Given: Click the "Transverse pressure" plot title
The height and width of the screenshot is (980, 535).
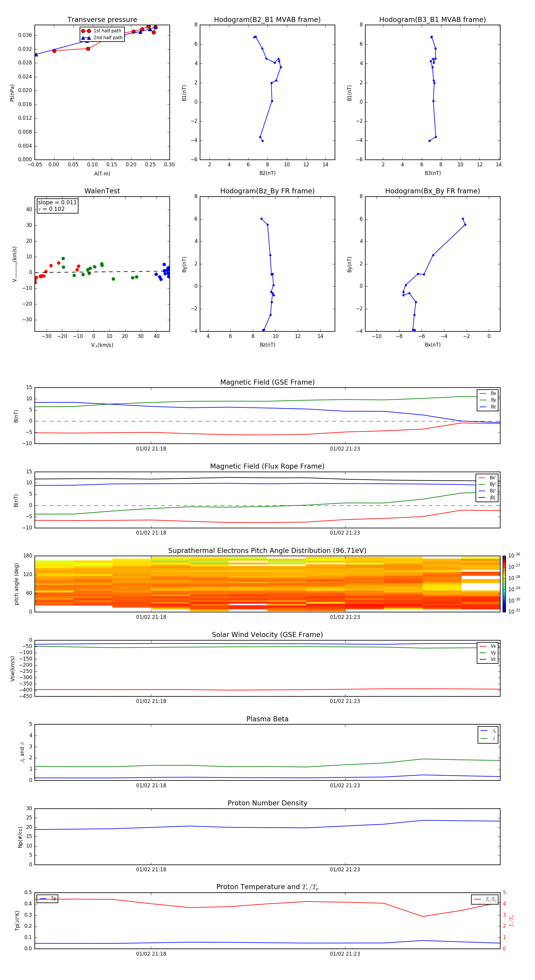Looking at the screenshot, I should click(x=102, y=20).
